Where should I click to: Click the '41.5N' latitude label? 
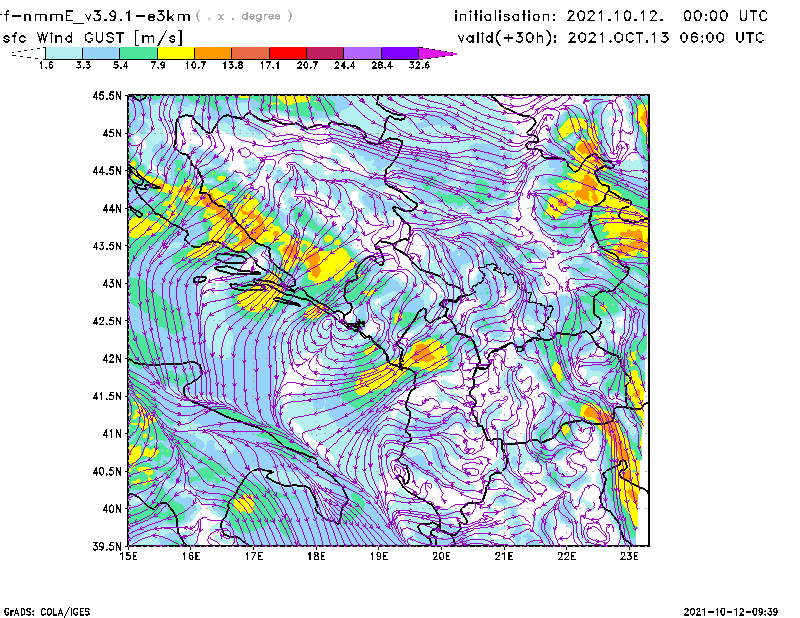click(x=107, y=396)
